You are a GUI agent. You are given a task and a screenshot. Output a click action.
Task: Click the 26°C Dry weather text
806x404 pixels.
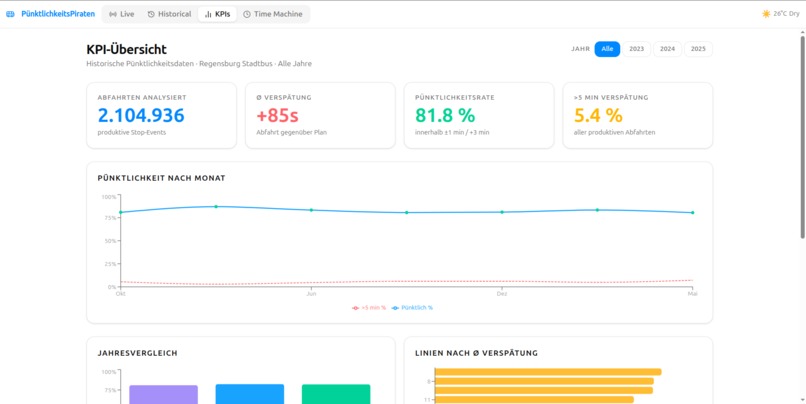(786, 14)
